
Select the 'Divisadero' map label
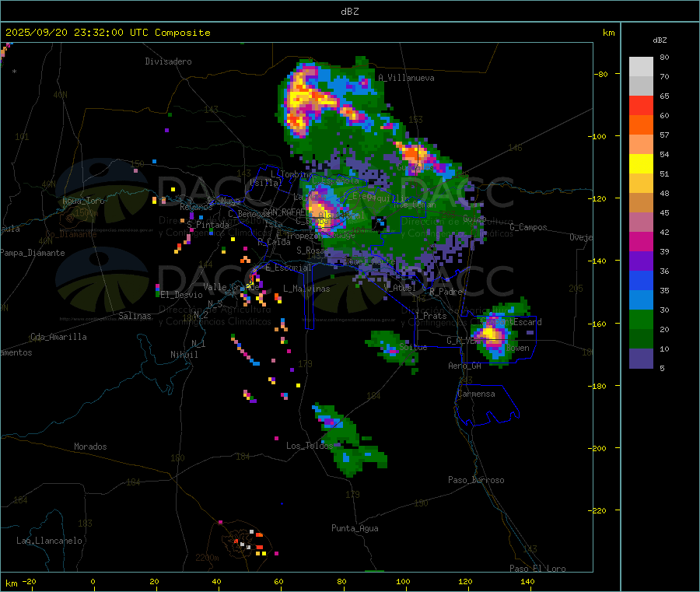168,61
